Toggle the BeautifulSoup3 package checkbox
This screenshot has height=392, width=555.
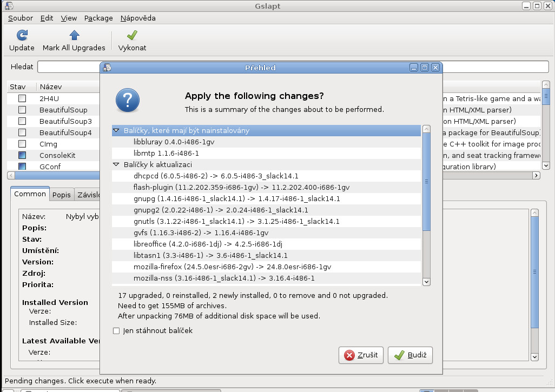coord(22,121)
